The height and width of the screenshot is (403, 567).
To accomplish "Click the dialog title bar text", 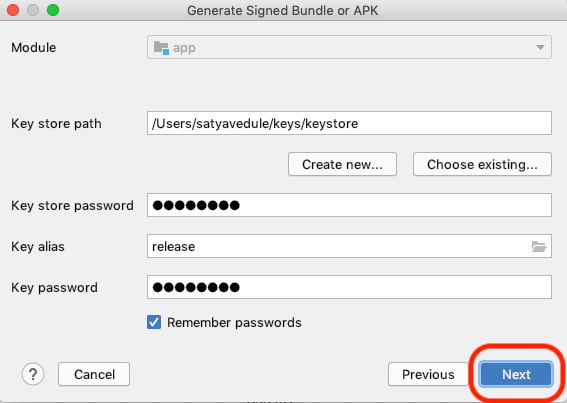I will tap(283, 10).
